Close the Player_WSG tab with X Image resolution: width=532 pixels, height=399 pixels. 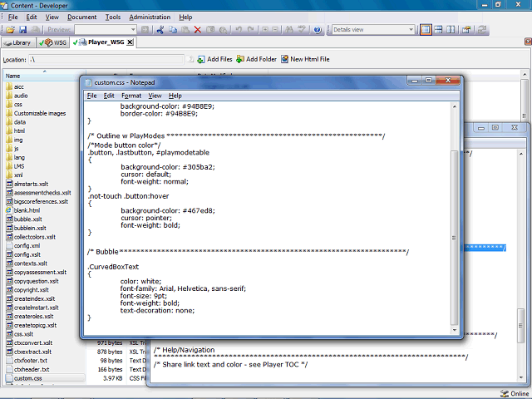click(130, 42)
